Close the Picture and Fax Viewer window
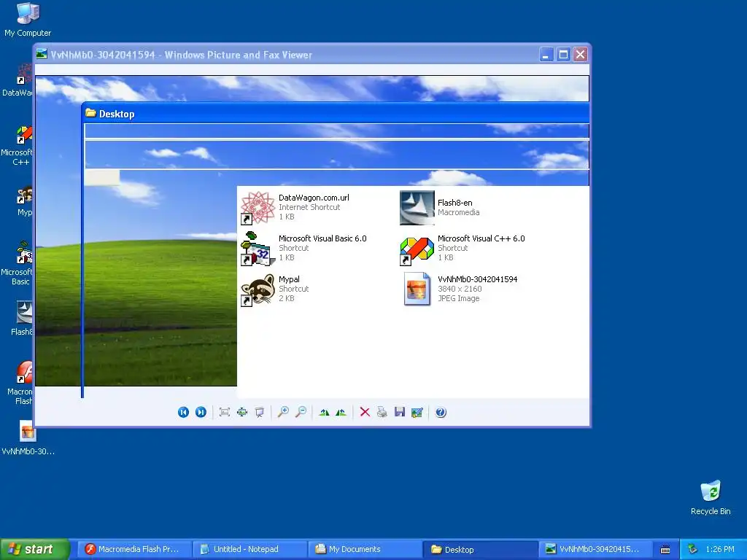 580,55
